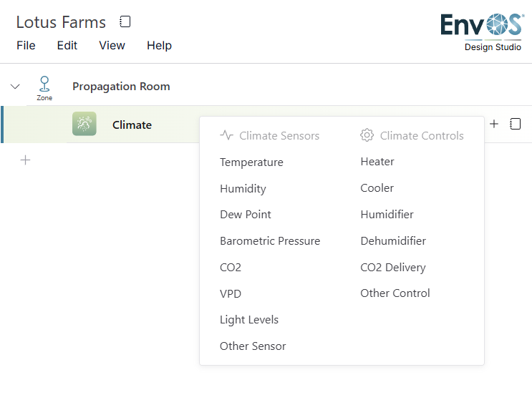Viewport: 532px width, 395px height.
Task: Open the Help menu
Action: point(159,45)
